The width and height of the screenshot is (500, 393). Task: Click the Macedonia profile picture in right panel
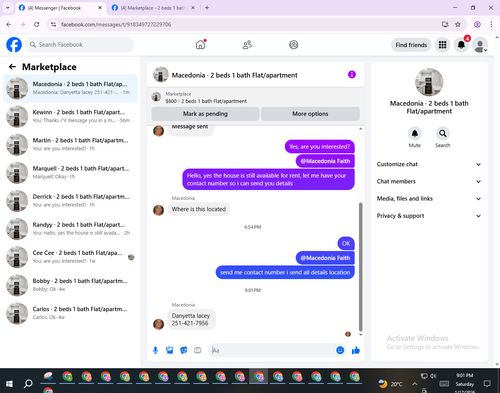click(x=429, y=82)
